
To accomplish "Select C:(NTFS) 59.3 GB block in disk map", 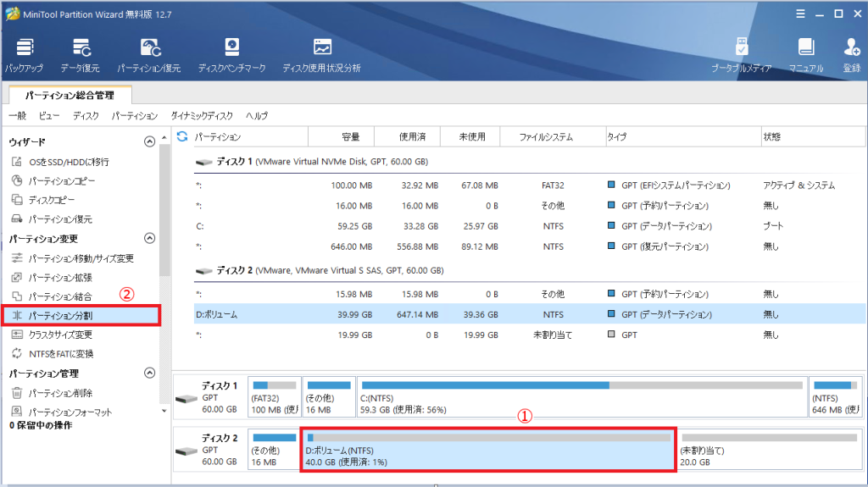I will tap(581, 396).
